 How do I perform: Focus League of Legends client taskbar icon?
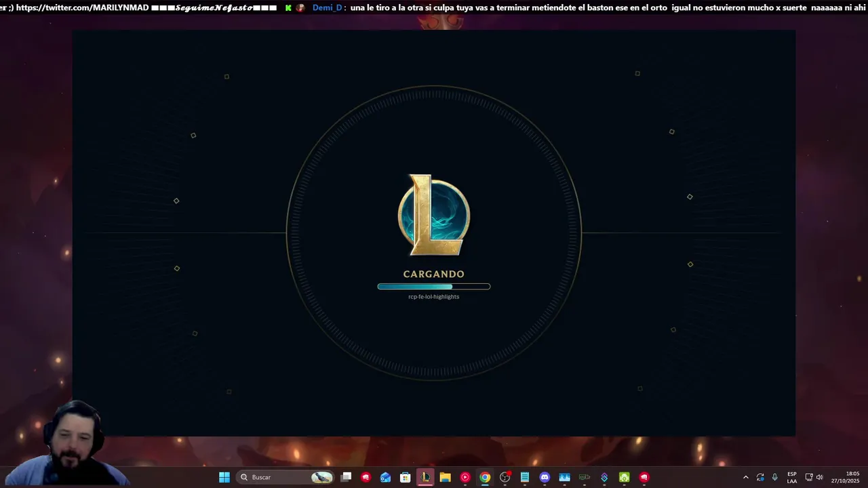pos(425,477)
